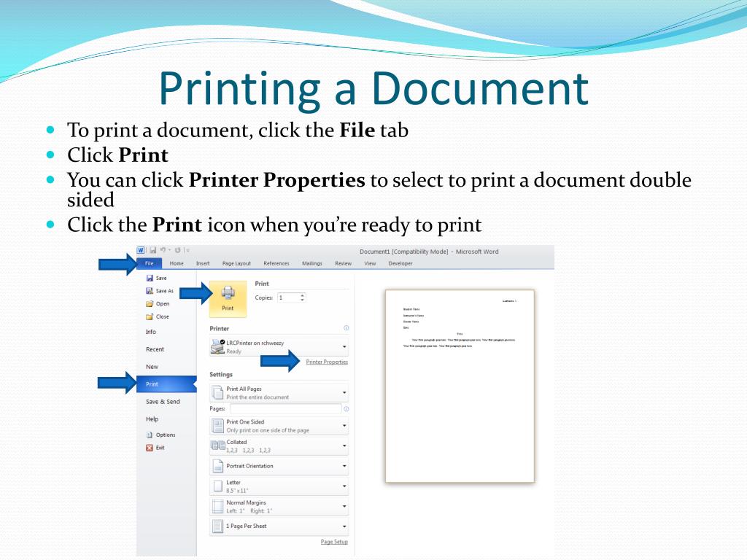Open the Review tab
The width and height of the screenshot is (747, 560).
(x=343, y=263)
